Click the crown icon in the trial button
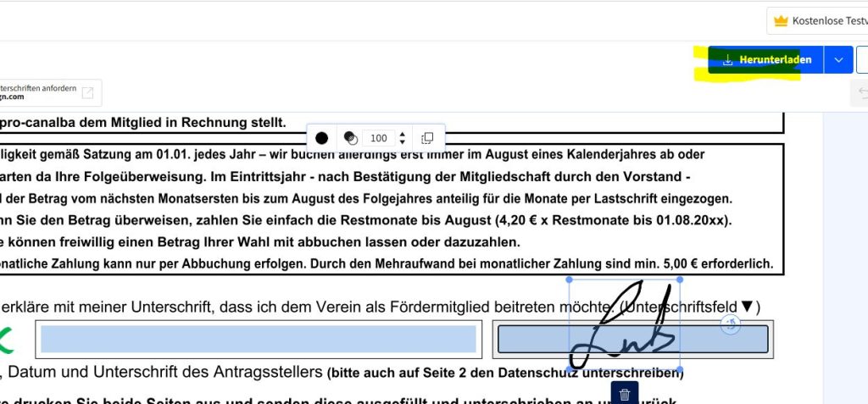 click(x=781, y=20)
